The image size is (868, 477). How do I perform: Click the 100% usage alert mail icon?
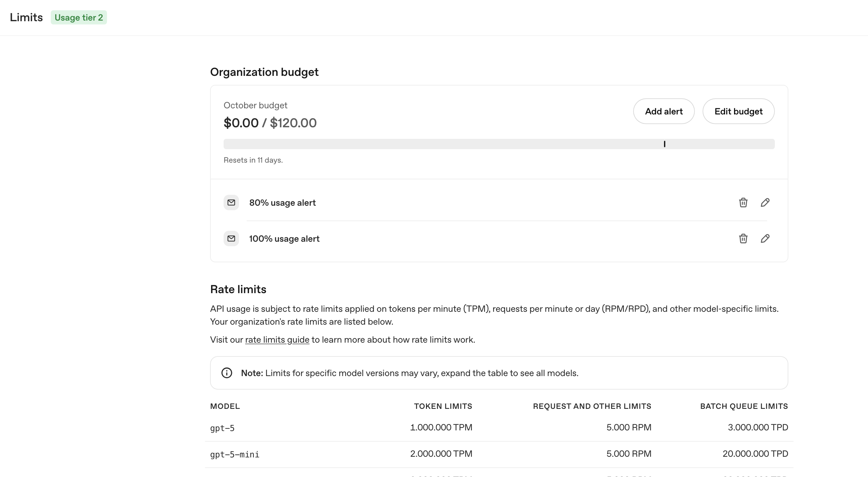[231, 239]
